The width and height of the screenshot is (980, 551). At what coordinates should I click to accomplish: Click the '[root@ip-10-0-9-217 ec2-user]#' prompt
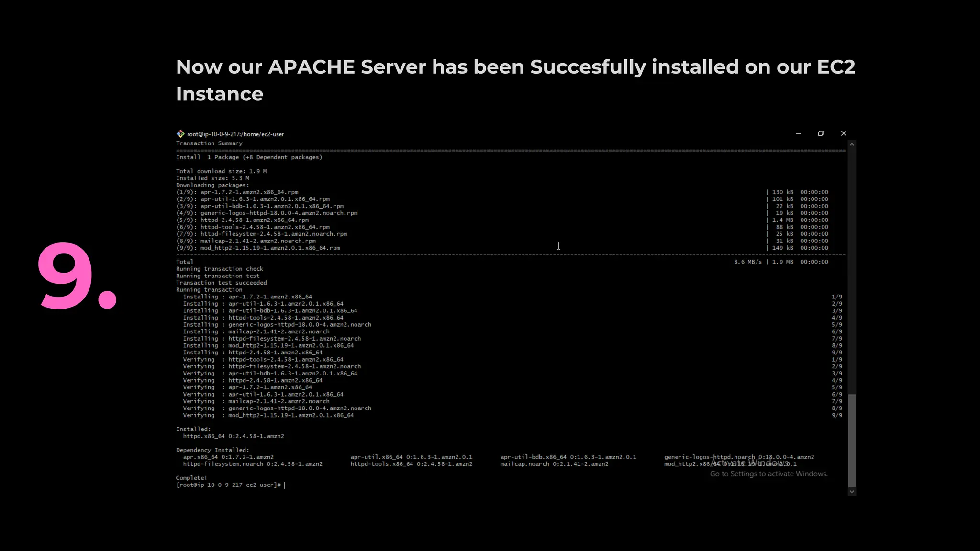coord(228,485)
